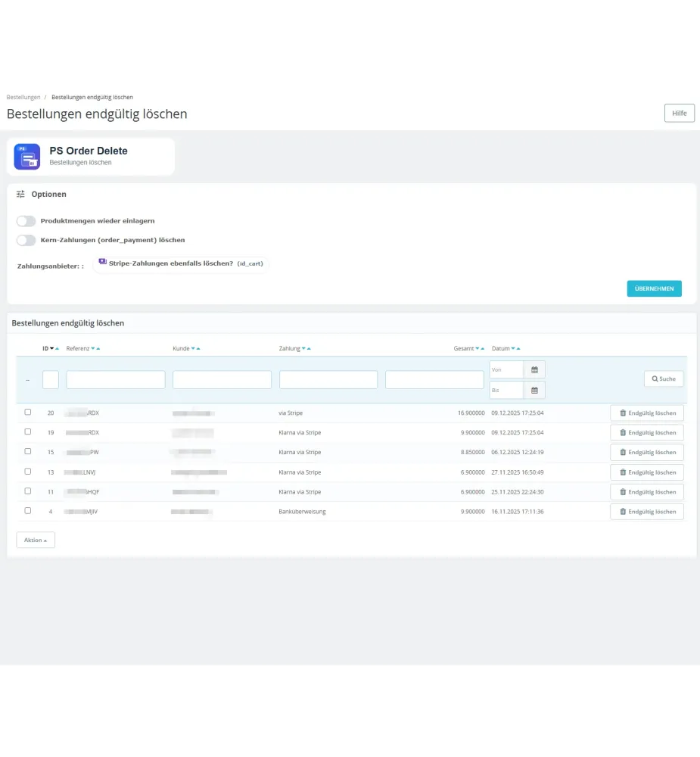Check the checkbox for order ID 13
Viewport: 700px width, 757px height.
pos(28,472)
